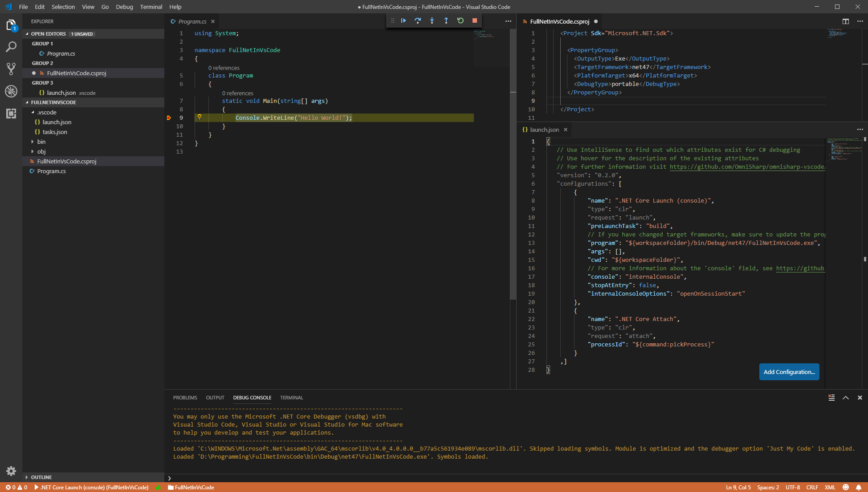This screenshot has width=868, height=492.
Task: Open the Extensions view
Action: [11, 114]
